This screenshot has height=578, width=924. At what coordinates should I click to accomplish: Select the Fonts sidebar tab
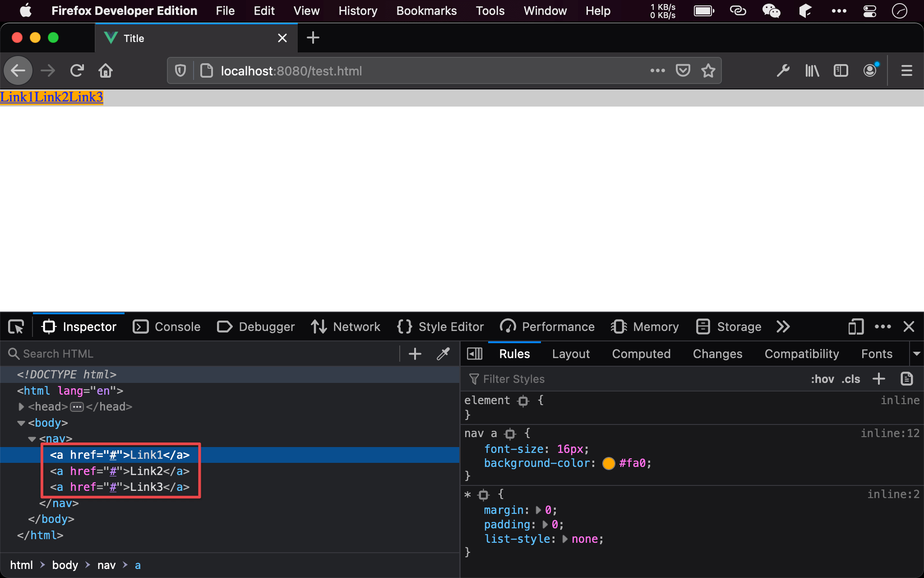pyautogui.click(x=877, y=354)
